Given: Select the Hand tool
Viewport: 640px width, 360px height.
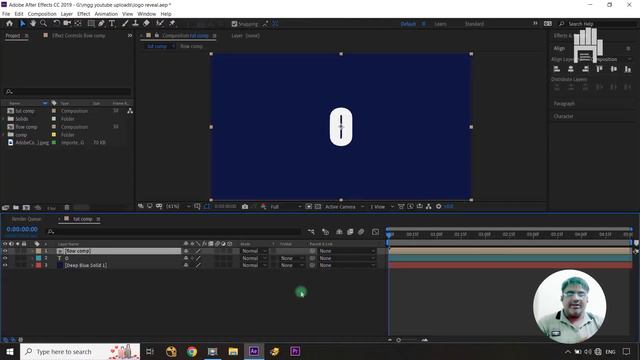Looking at the screenshot, I should 33,24.
